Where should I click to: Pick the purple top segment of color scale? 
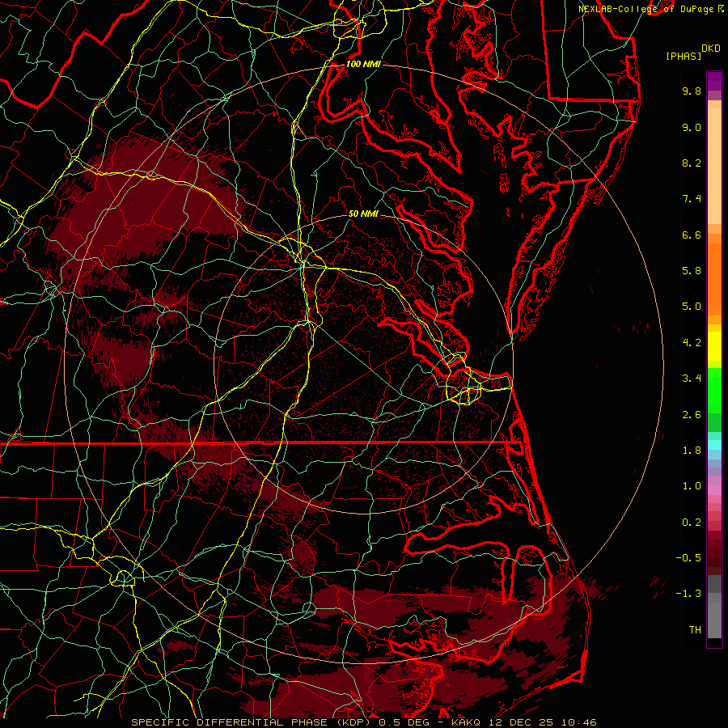click(x=714, y=81)
